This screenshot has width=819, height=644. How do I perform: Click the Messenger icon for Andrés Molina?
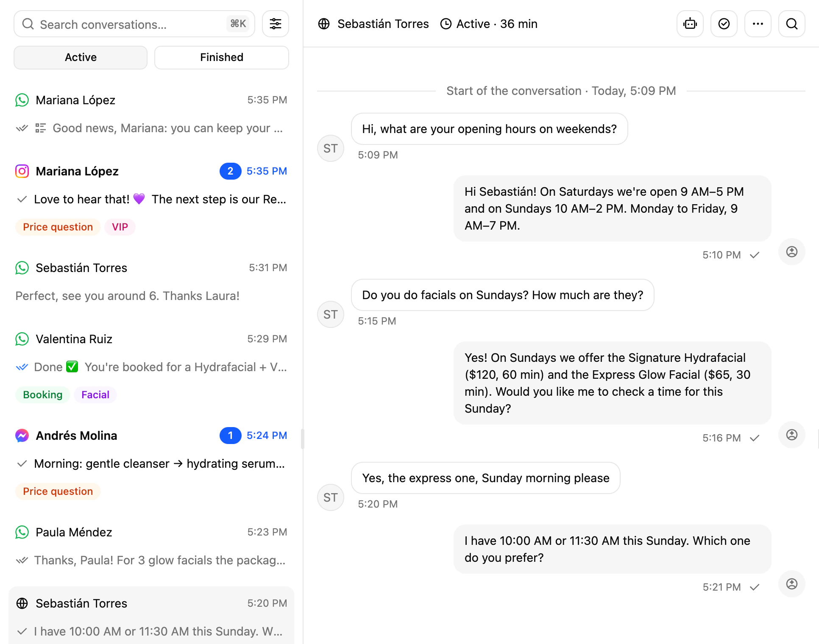click(22, 436)
